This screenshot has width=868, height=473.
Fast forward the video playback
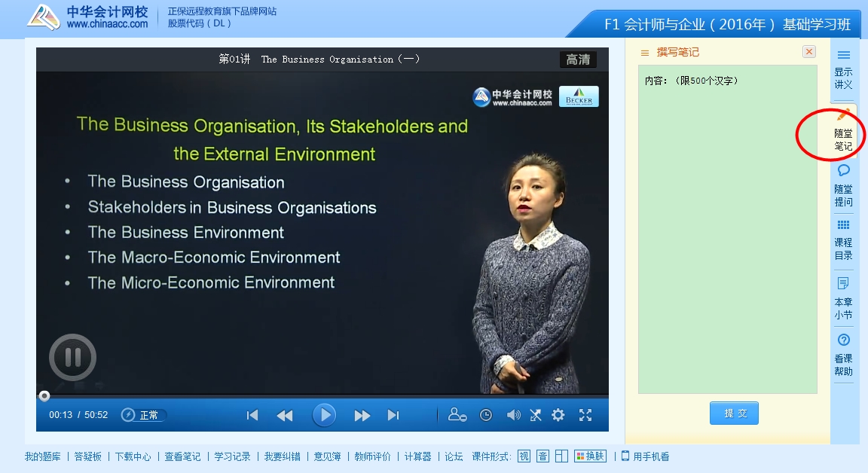(x=362, y=415)
